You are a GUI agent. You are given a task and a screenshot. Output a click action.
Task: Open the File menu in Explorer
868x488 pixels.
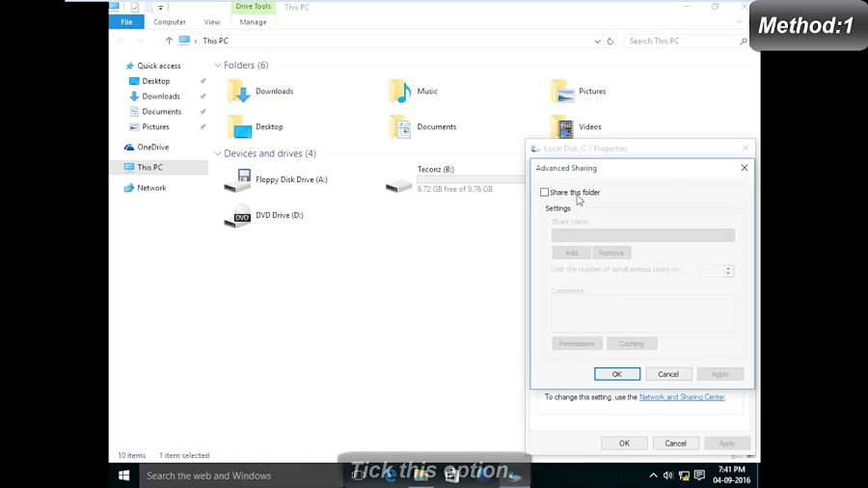point(126,22)
